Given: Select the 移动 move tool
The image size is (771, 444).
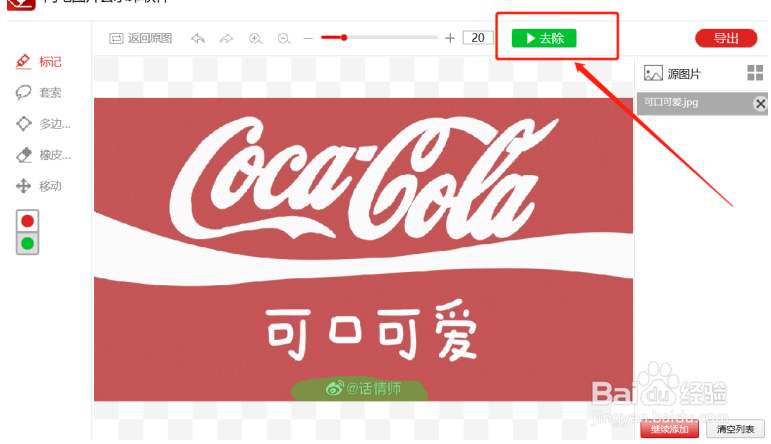Looking at the screenshot, I should 39,186.
